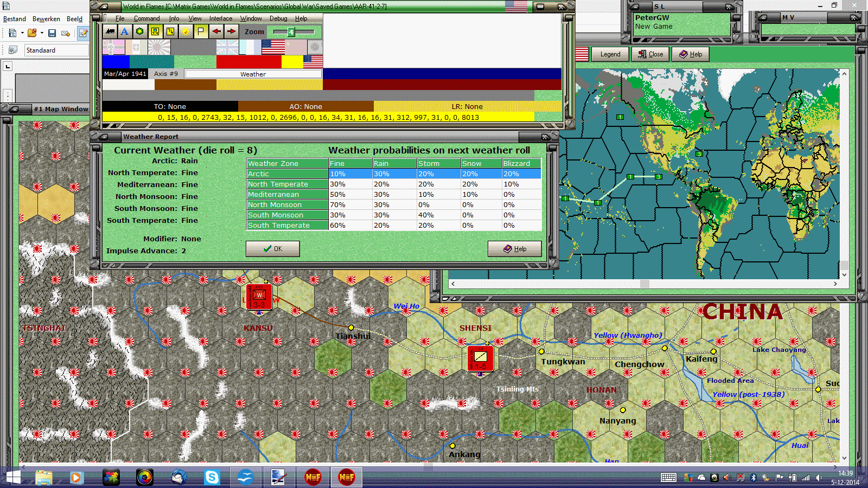
Task: Toggle the white flag toolbar icon
Action: [201, 31]
